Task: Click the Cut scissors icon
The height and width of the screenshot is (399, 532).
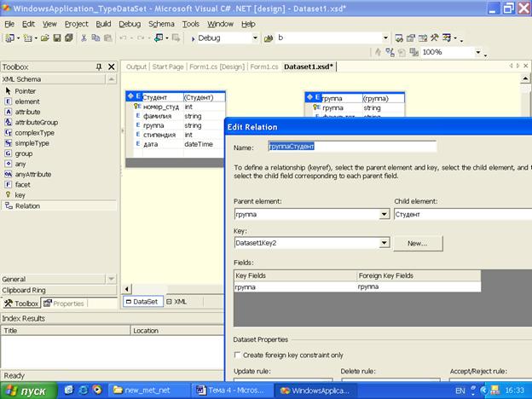Action: click(x=84, y=38)
